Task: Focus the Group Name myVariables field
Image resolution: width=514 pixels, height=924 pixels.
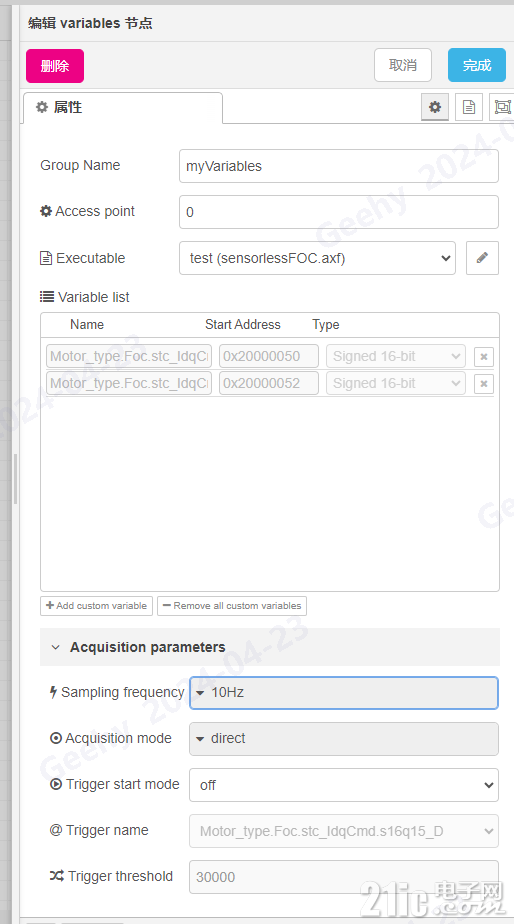Action: [338, 166]
